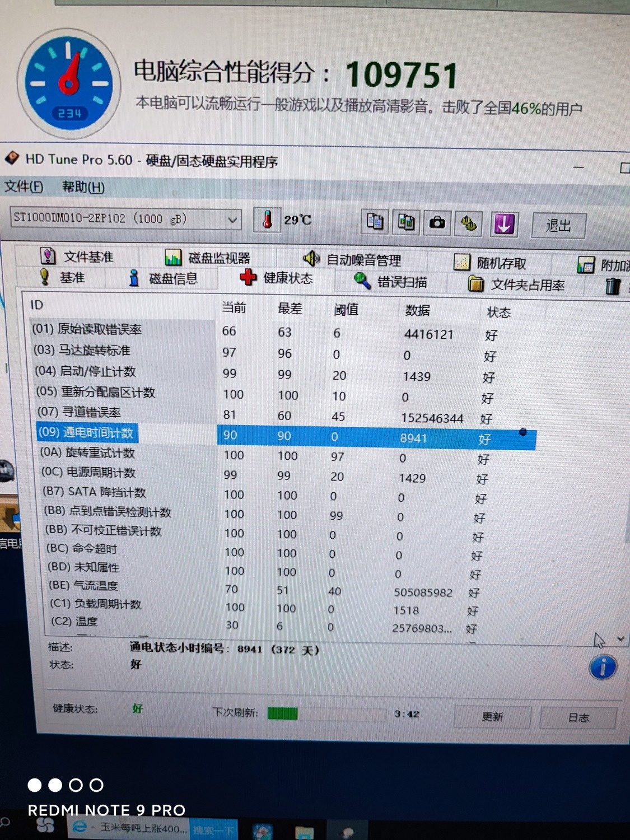The height and width of the screenshot is (840, 630).
Task: Click data value 505085982
Action: [x=423, y=592]
